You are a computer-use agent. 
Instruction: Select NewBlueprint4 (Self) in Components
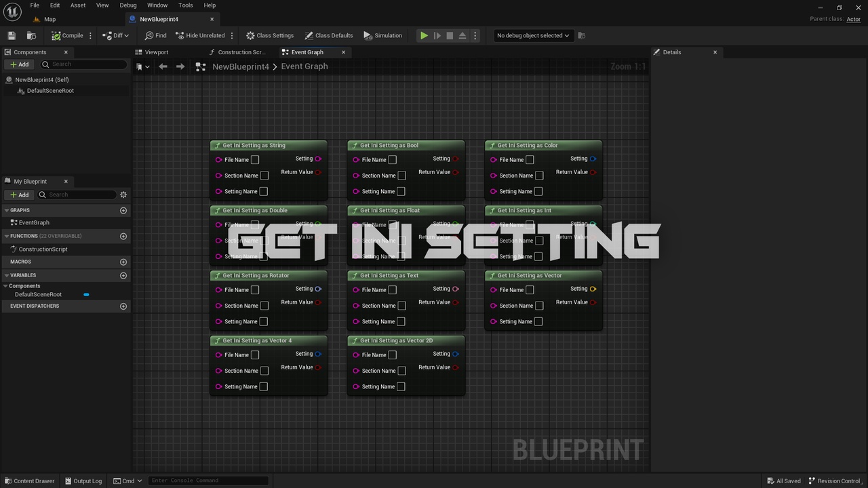pos(41,80)
